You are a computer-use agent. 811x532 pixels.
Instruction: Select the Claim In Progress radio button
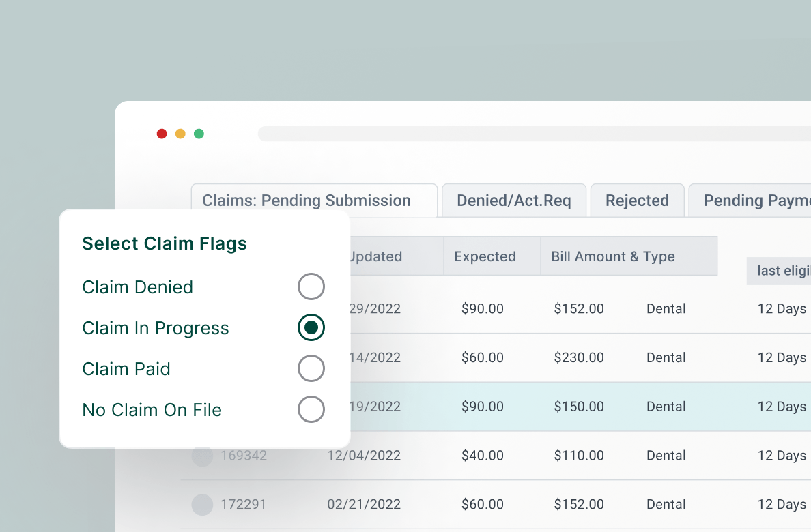point(311,327)
